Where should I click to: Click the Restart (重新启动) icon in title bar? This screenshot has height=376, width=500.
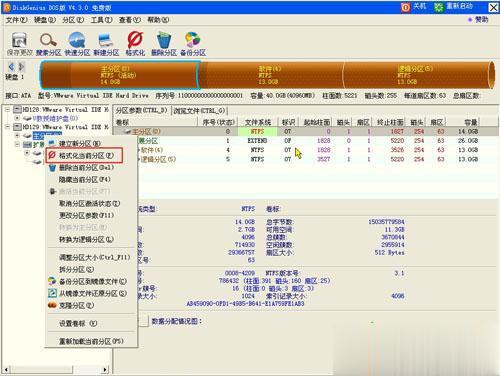click(x=438, y=7)
